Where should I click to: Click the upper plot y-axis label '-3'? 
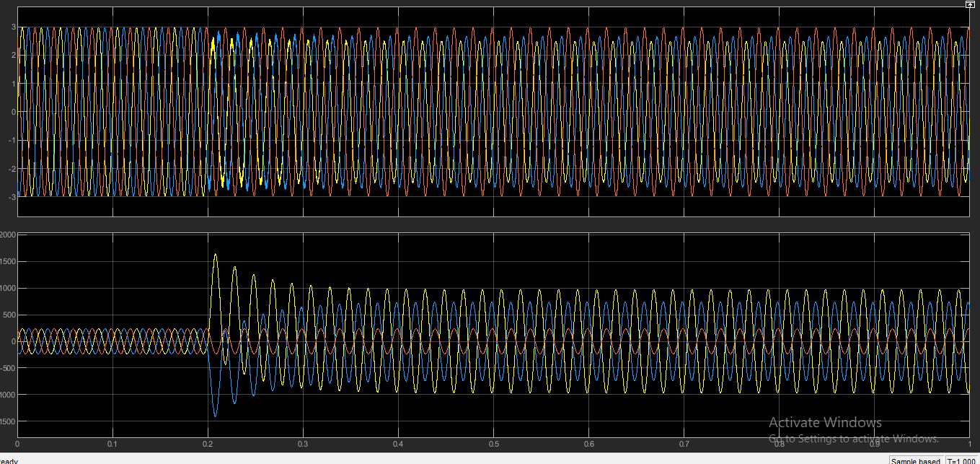[12, 196]
